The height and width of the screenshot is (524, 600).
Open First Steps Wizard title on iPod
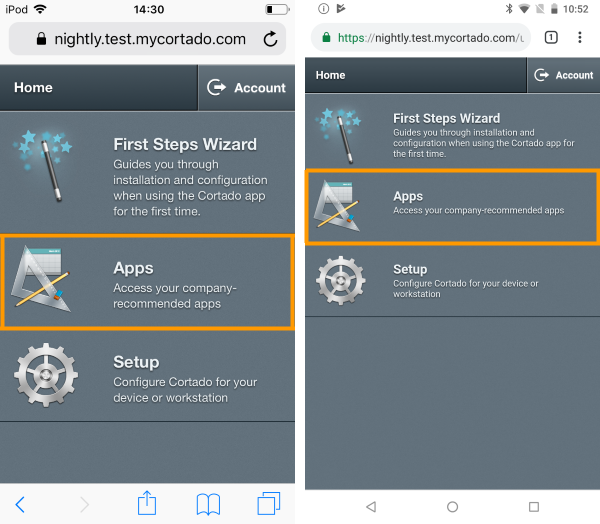click(x=185, y=144)
